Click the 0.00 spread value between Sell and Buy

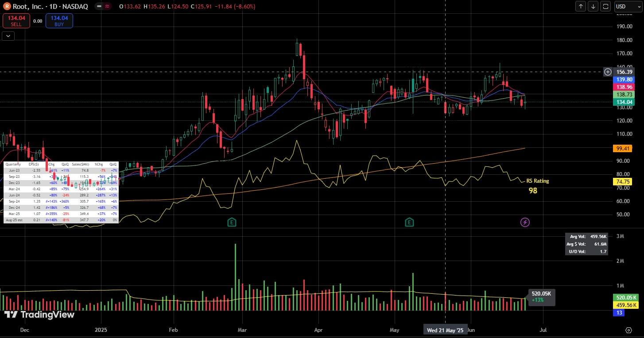pos(38,21)
